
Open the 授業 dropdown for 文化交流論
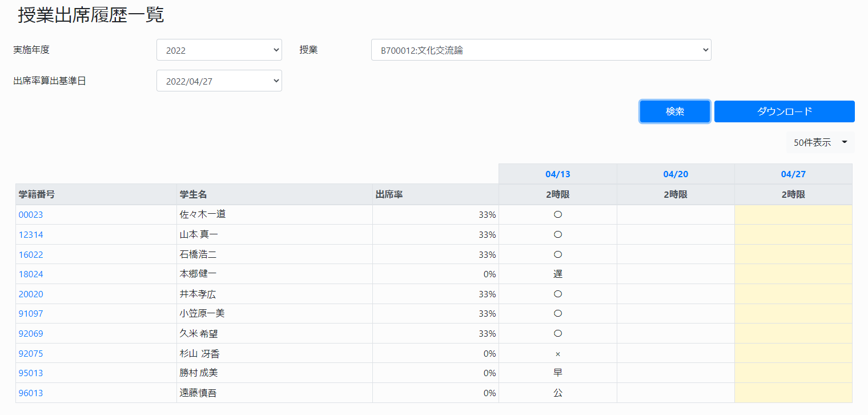[541, 50]
